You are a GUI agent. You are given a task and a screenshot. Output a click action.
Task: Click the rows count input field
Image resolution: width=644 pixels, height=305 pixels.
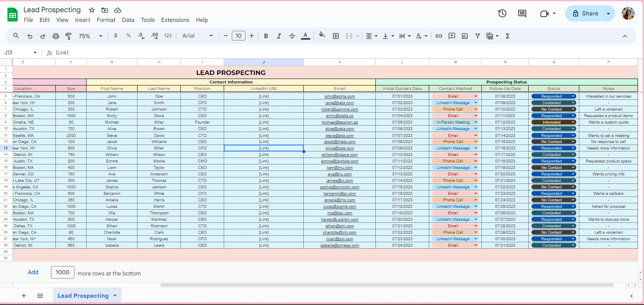coord(63,272)
